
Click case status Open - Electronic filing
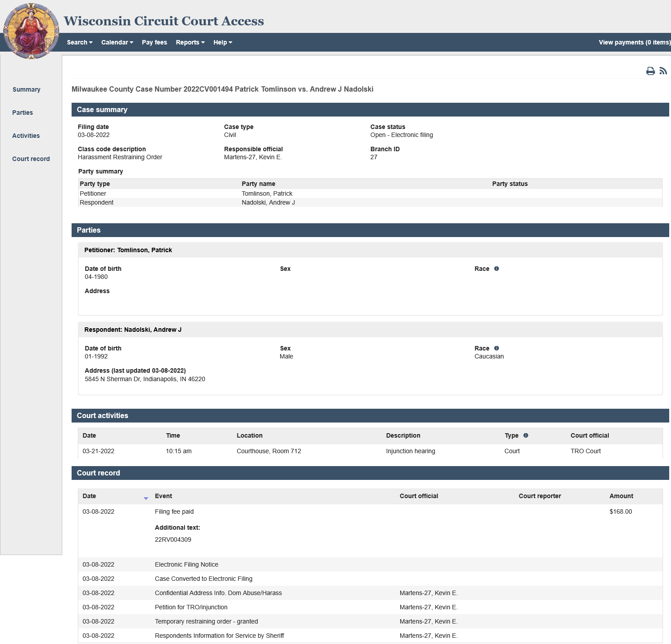401,135
